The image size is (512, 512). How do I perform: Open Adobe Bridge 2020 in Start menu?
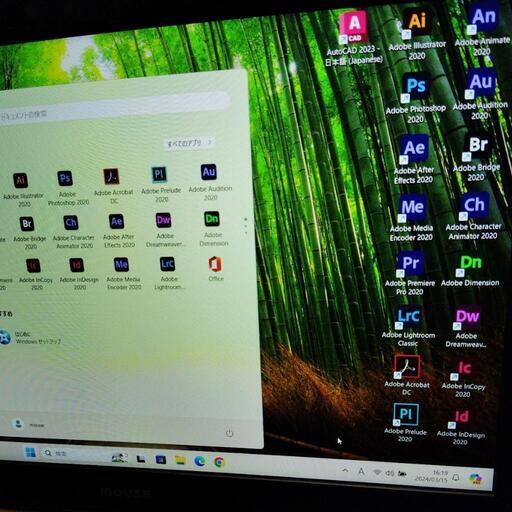(29, 233)
